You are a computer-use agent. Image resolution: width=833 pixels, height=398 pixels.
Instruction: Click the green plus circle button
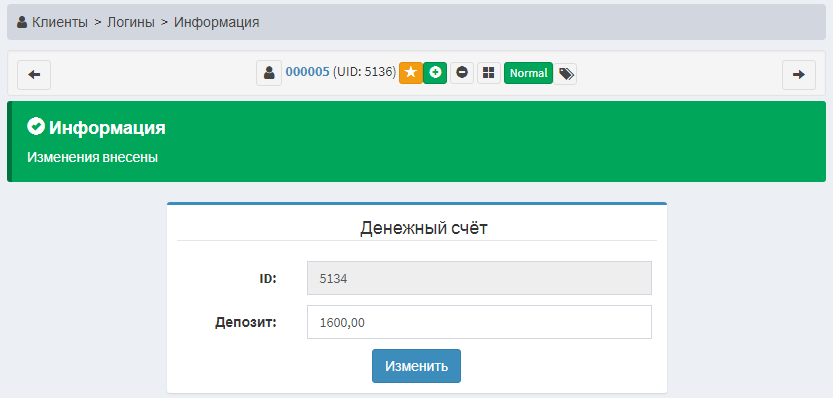tap(435, 73)
